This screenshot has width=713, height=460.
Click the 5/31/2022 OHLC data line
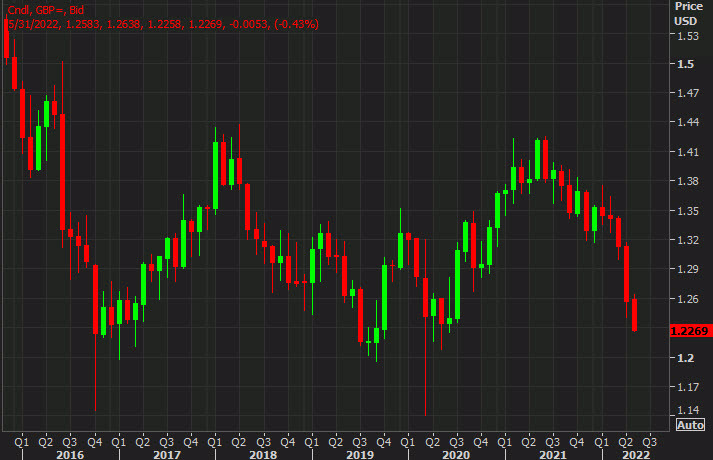pyautogui.click(x=163, y=24)
